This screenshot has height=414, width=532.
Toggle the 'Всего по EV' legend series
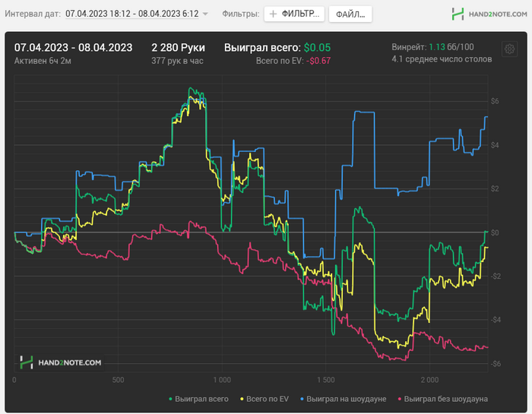[264, 399]
